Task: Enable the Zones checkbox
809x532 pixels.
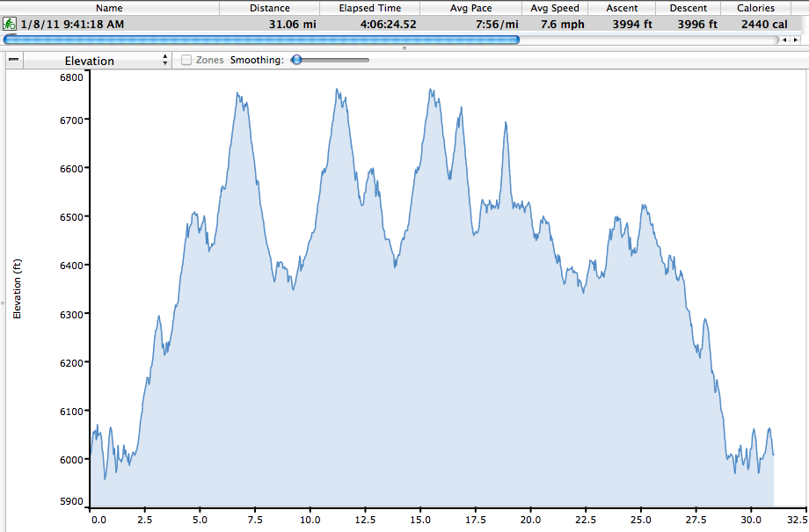Action: point(186,61)
